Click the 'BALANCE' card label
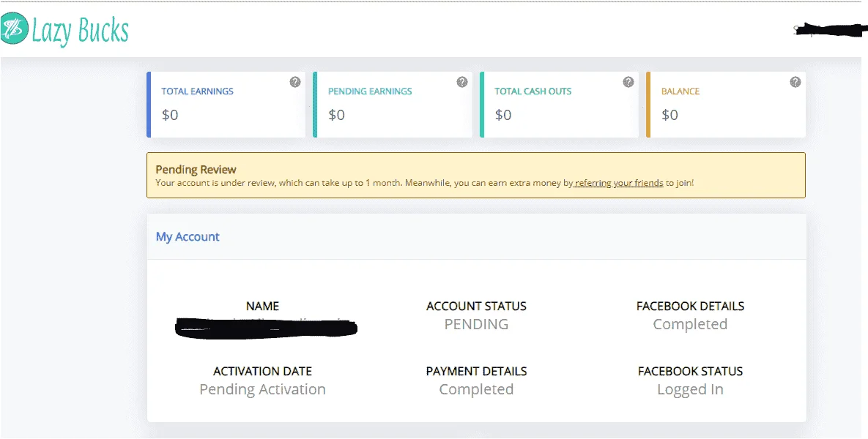The width and height of the screenshot is (868, 439). [680, 91]
